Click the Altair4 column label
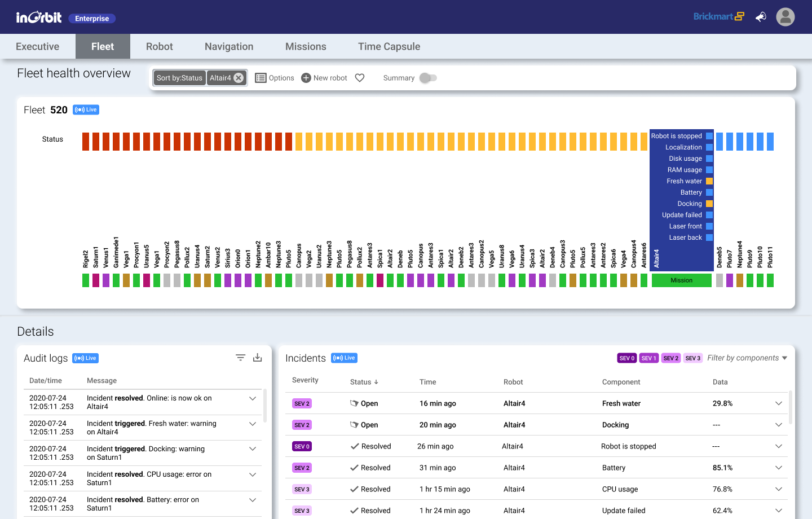The height and width of the screenshot is (519, 812). (656, 258)
